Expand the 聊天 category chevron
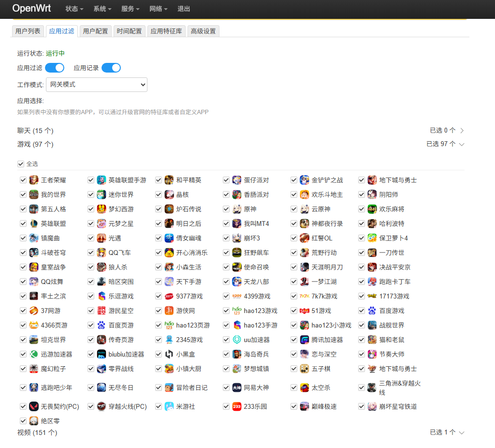The image size is (495, 448). click(462, 131)
